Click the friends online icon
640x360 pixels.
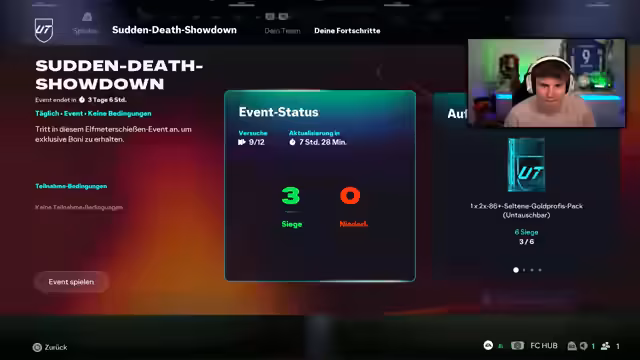pos(605,346)
